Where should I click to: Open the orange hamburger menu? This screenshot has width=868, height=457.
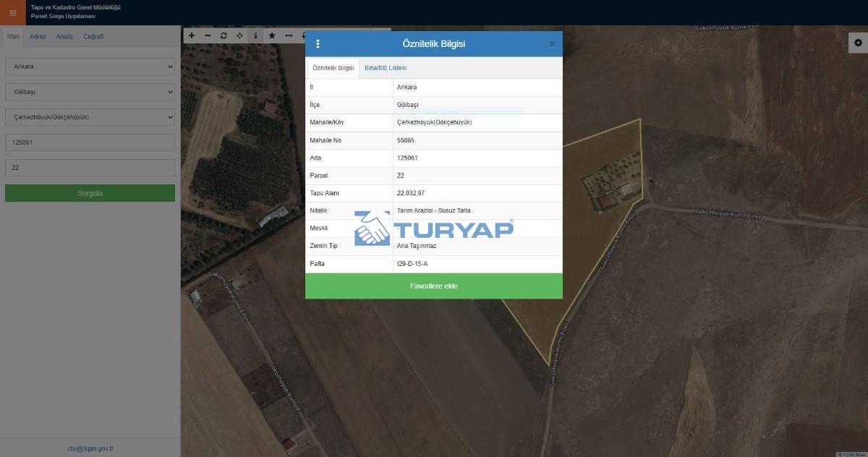(x=12, y=12)
